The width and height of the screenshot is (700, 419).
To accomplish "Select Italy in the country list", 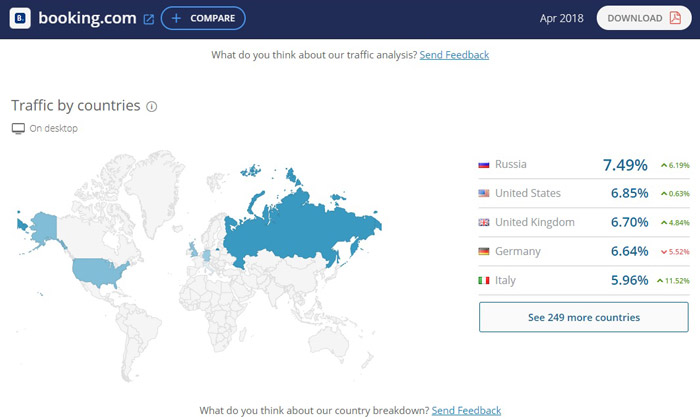I will pyautogui.click(x=505, y=280).
